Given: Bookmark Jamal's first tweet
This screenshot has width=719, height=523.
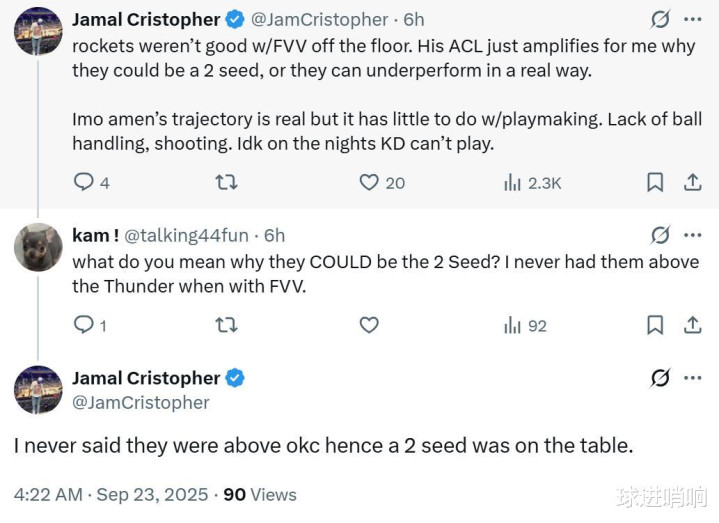Looking at the screenshot, I should pos(655,182).
